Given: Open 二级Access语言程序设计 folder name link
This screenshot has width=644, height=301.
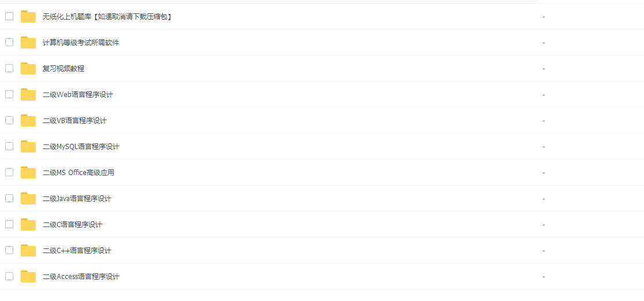Looking at the screenshot, I should tap(81, 276).
